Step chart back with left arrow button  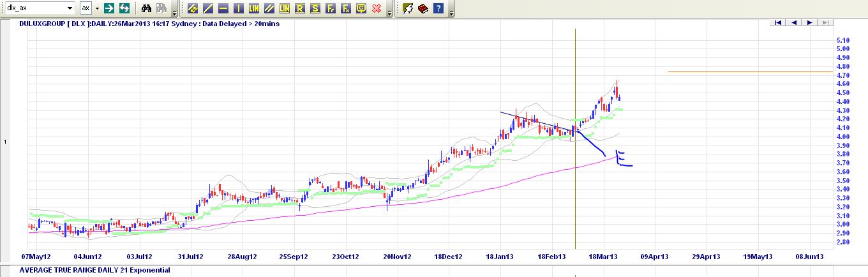point(794,22)
